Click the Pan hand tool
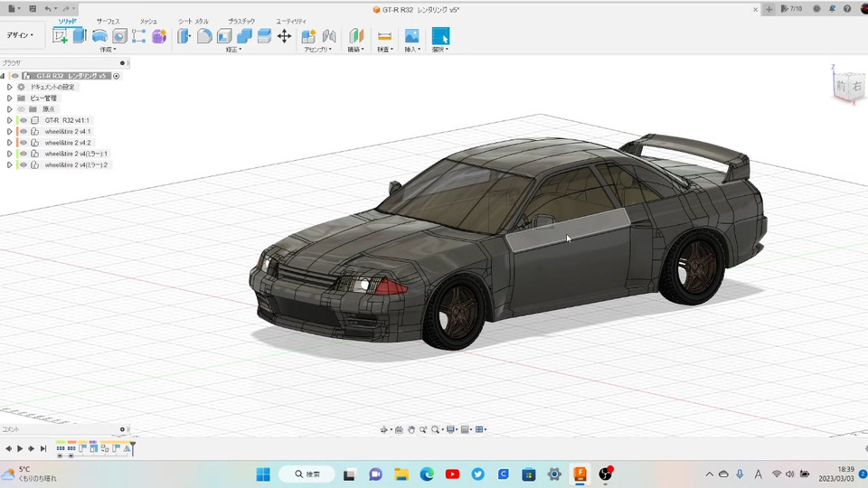The image size is (868, 488). pyautogui.click(x=411, y=429)
